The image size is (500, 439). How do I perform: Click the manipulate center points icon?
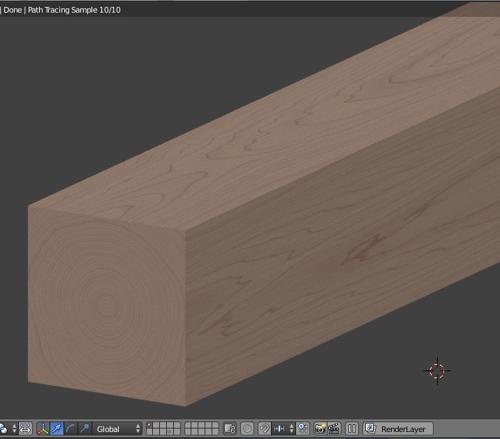point(25,429)
